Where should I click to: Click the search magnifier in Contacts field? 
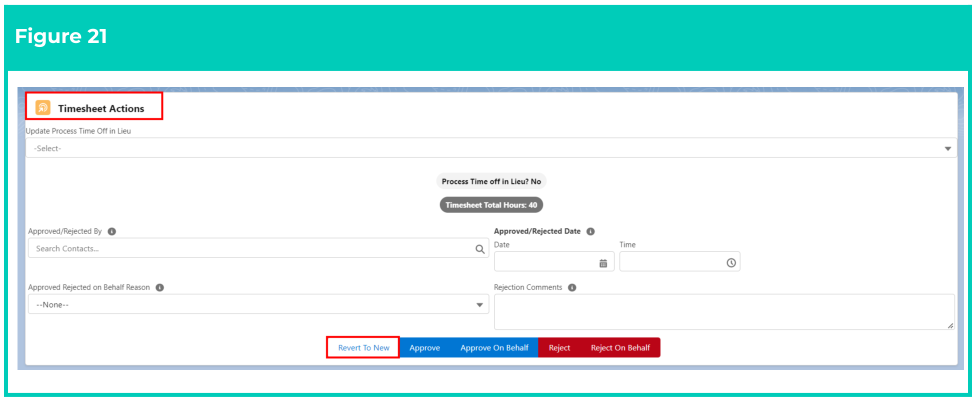pyautogui.click(x=480, y=248)
